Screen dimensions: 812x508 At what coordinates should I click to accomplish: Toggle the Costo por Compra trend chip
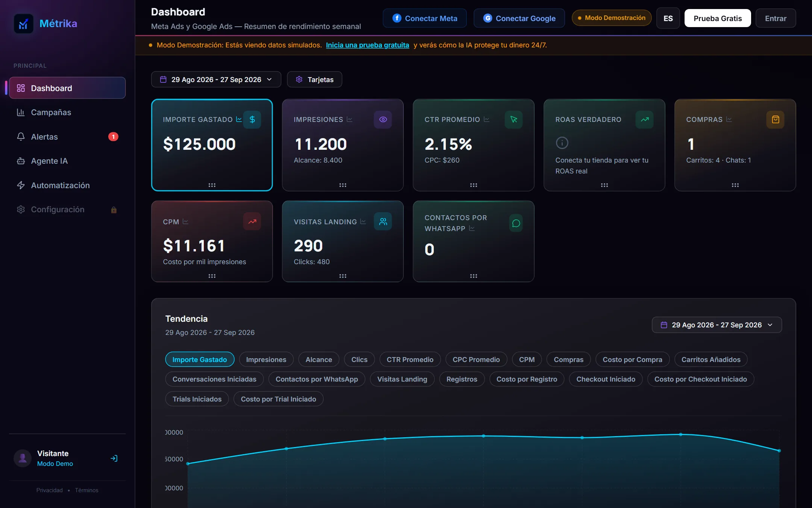tap(633, 359)
